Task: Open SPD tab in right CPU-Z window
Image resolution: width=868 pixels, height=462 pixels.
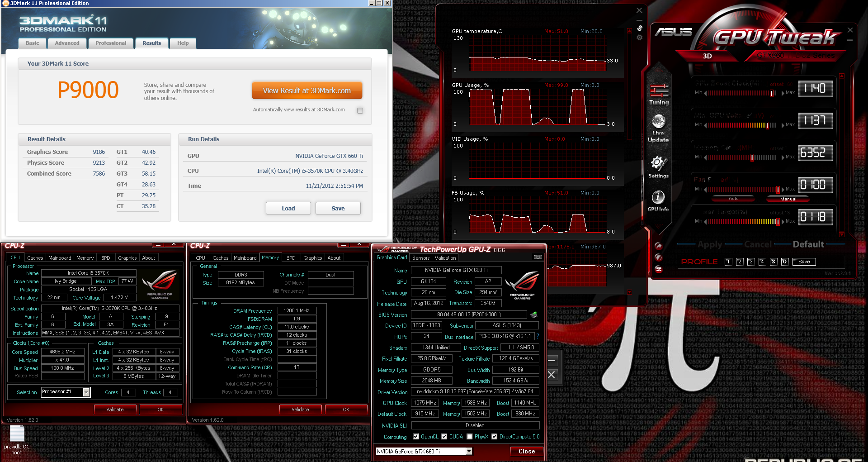Action: click(x=291, y=258)
